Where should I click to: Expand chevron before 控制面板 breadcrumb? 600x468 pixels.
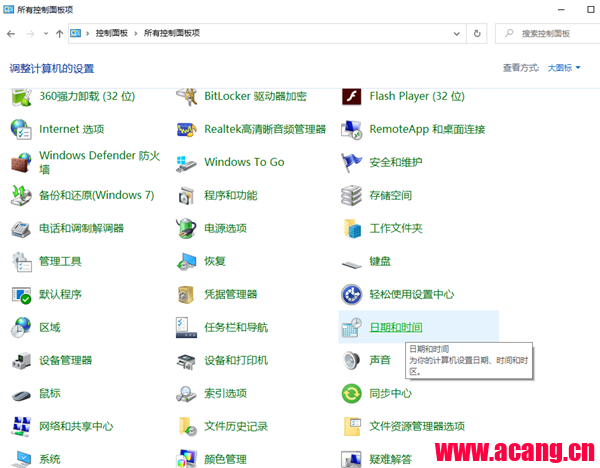88,34
